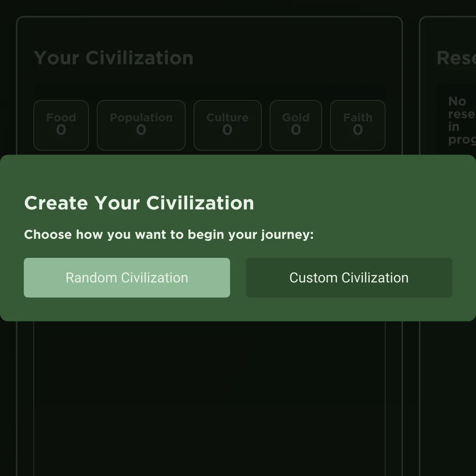Click the dimmed backdrop above the Your Civilization panel
Viewport: 476px width, 476px height.
209,8
